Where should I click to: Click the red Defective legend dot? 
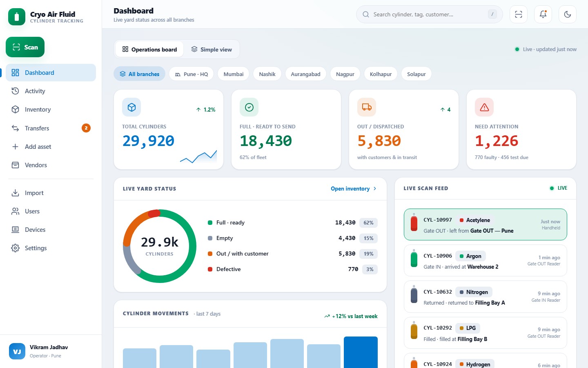tap(210, 269)
